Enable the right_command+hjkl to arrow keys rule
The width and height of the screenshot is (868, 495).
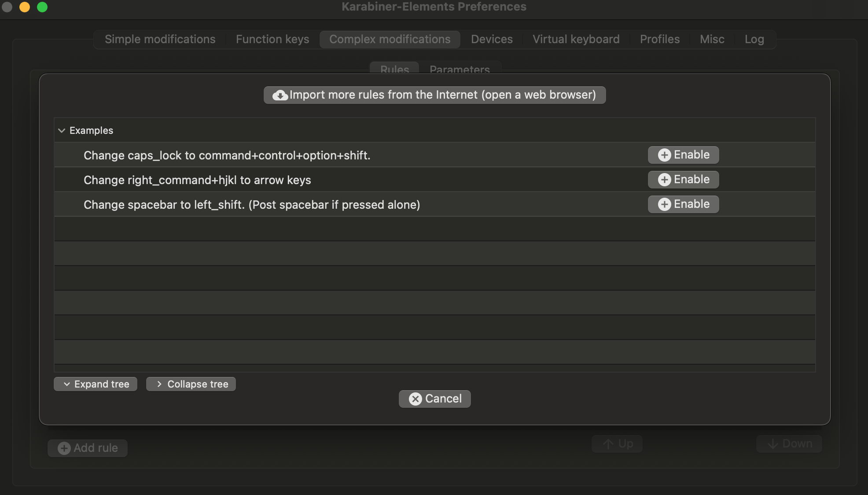click(x=683, y=180)
